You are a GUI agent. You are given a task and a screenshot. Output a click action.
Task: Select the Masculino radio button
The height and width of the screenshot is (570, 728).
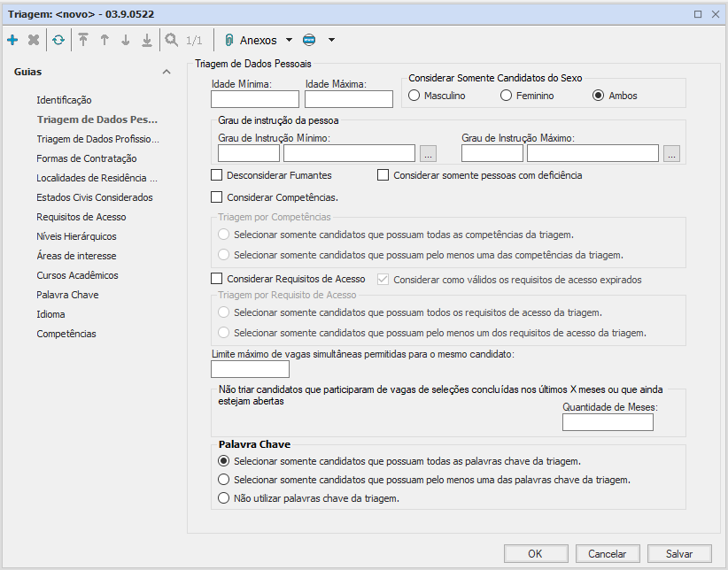point(414,96)
